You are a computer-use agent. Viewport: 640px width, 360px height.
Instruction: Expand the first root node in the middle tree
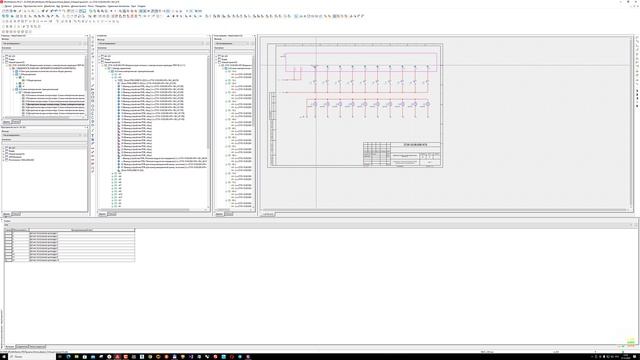(x=99, y=56)
